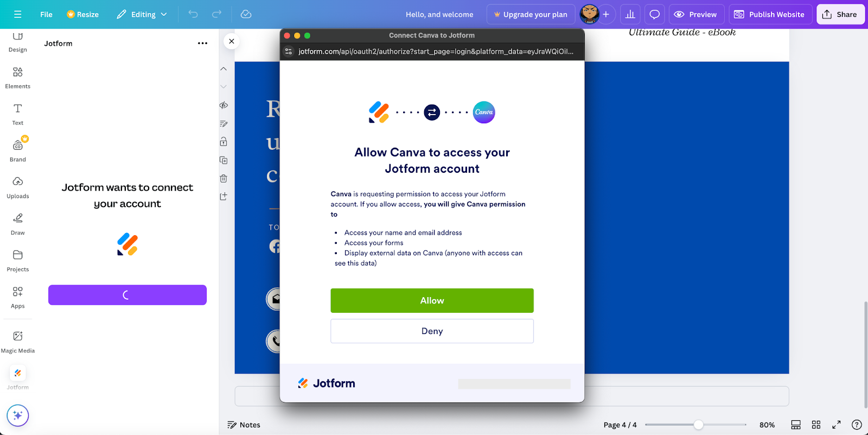Viewport: 868px width, 435px height.
Task: Select the Text tool in sidebar
Action: (x=17, y=114)
